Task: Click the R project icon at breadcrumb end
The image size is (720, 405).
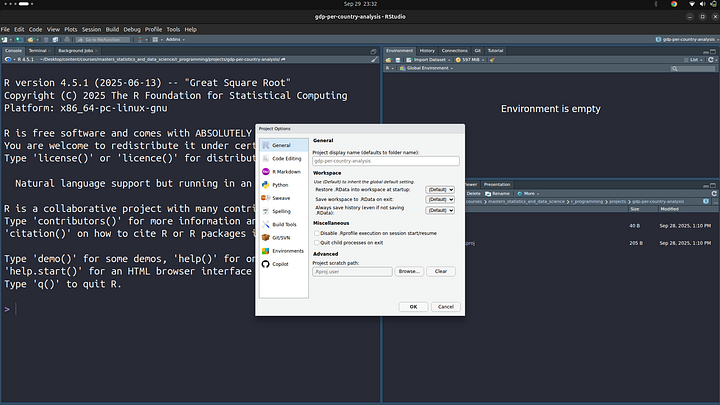Action: click(x=706, y=202)
